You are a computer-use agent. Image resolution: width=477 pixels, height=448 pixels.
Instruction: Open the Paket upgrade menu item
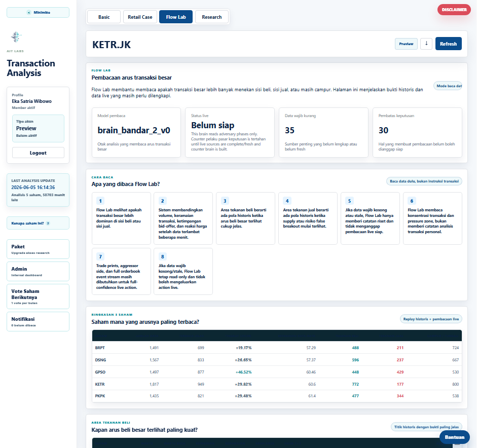coord(38,249)
